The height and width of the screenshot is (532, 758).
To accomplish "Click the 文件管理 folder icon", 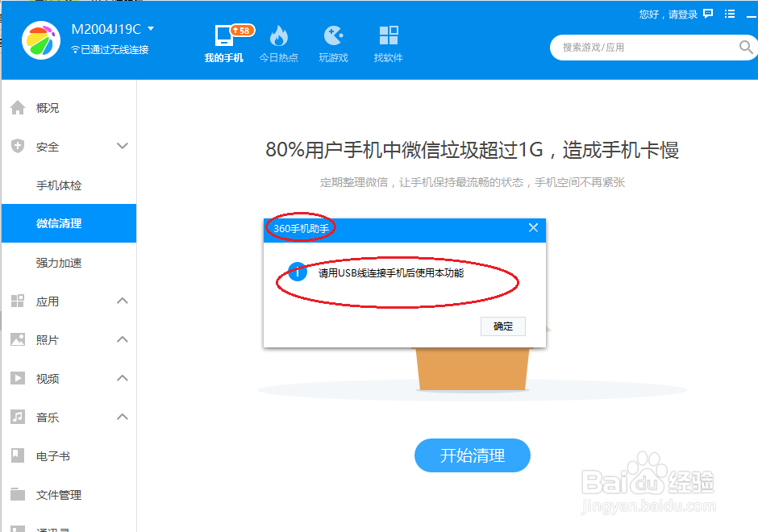I will point(18,494).
